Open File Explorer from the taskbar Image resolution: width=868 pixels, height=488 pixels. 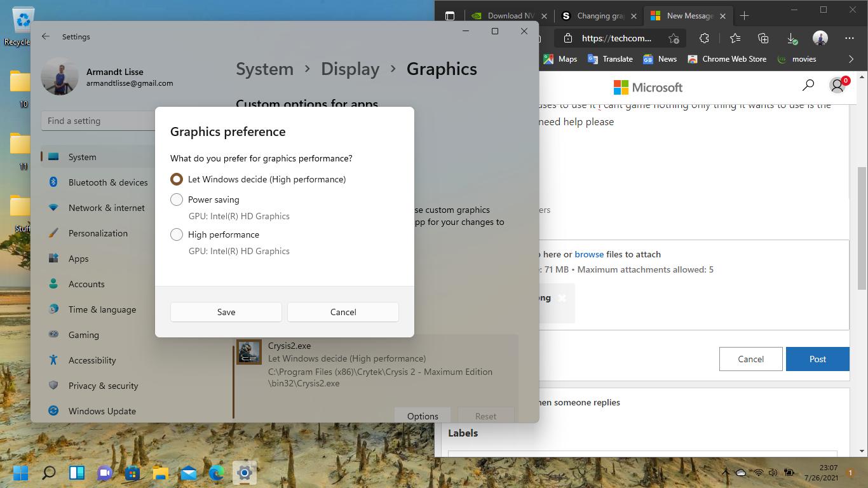point(160,473)
